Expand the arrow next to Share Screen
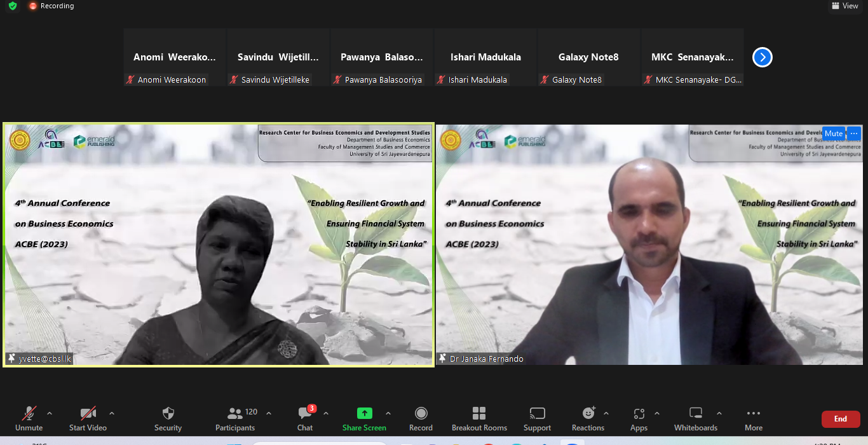Screen dimensions: 868x445 (x=388, y=413)
